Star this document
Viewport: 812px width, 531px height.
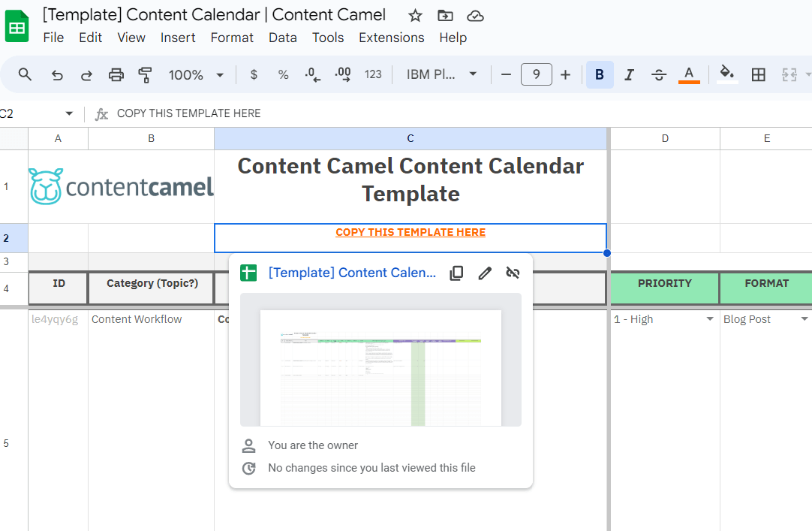(x=415, y=16)
